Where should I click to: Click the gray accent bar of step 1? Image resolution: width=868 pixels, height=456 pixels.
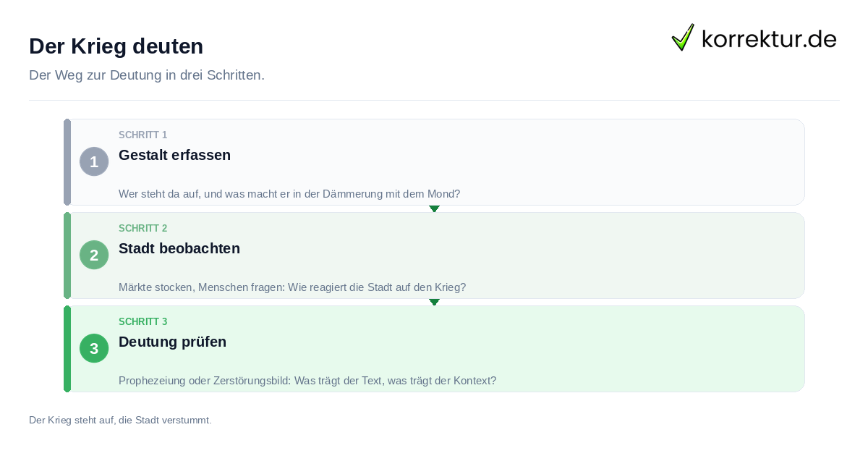67,162
